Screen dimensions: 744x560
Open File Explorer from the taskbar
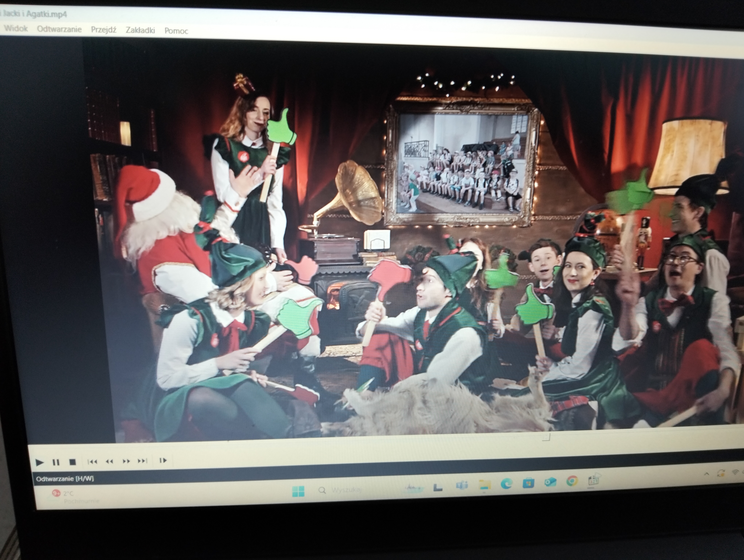pyautogui.click(x=484, y=485)
